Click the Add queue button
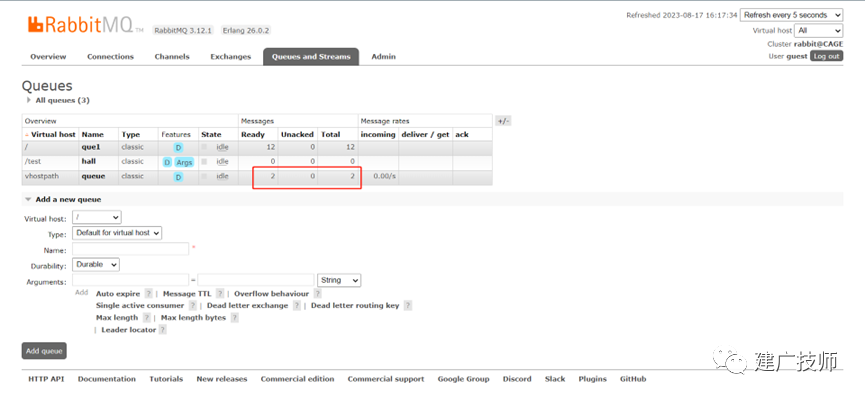 (x=44, y=351)
